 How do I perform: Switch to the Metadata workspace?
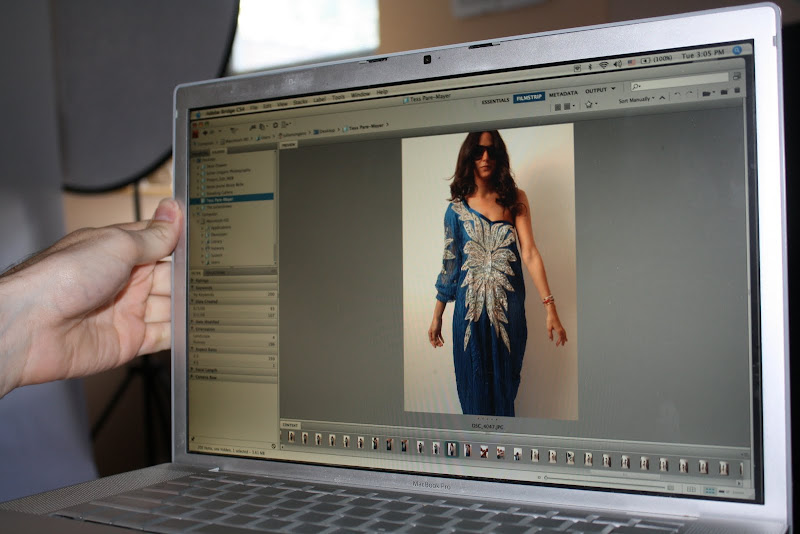coord(563,93)
